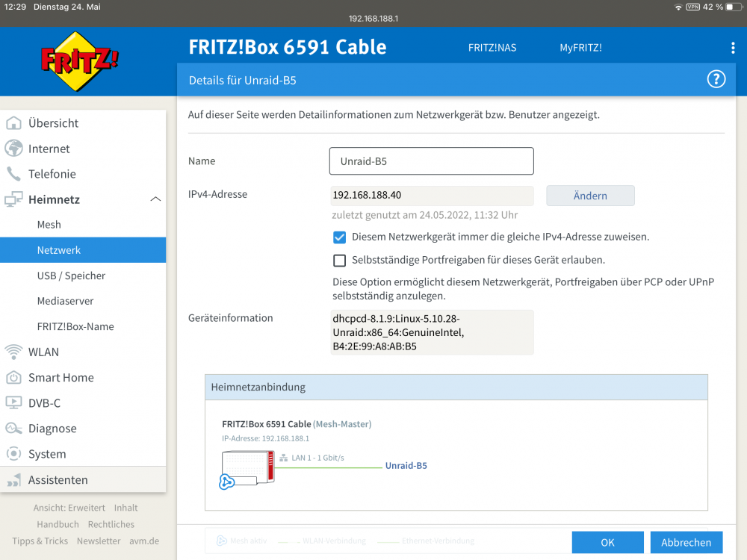The width and height of the screenshot is (747, 560).
Task: Click the Mesh-Master badge icon on router
Action: pos(227,482)
